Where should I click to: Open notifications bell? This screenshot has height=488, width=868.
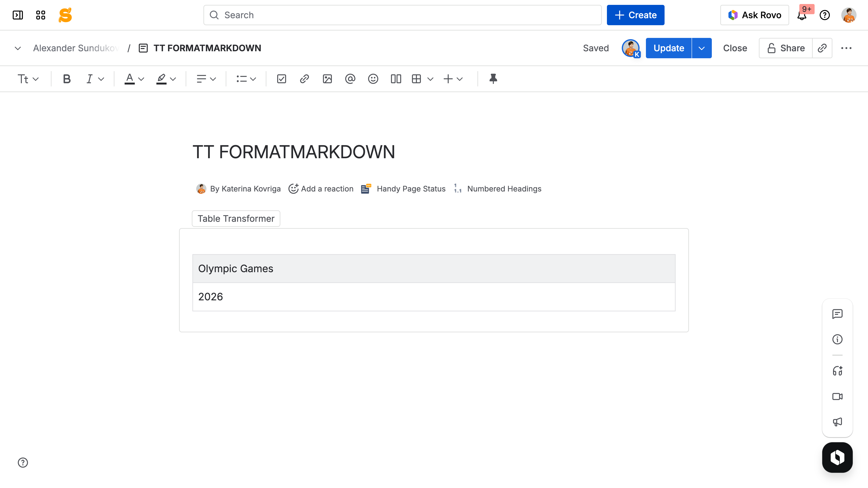802,15
